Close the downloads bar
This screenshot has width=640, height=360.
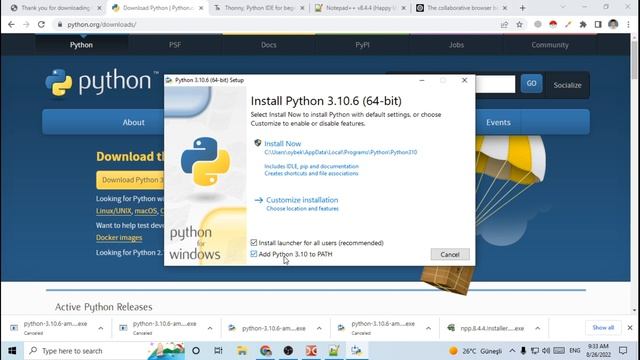coord(630,327)
